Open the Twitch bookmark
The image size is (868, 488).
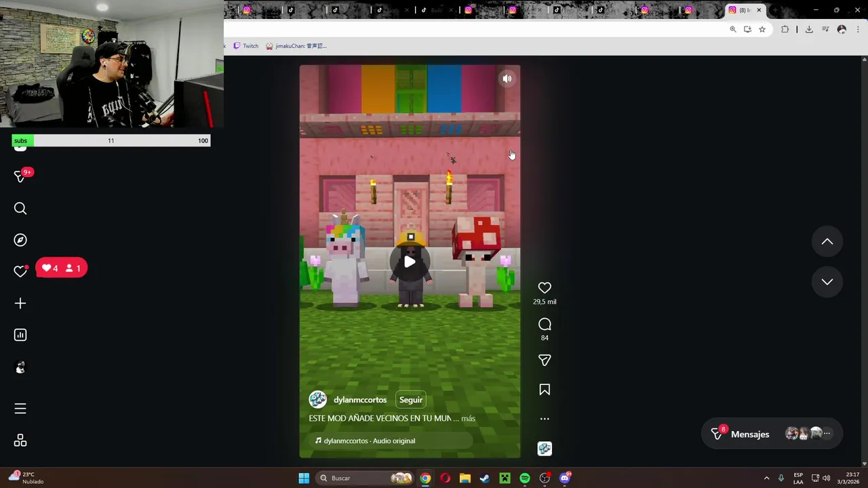pos(245,46)
